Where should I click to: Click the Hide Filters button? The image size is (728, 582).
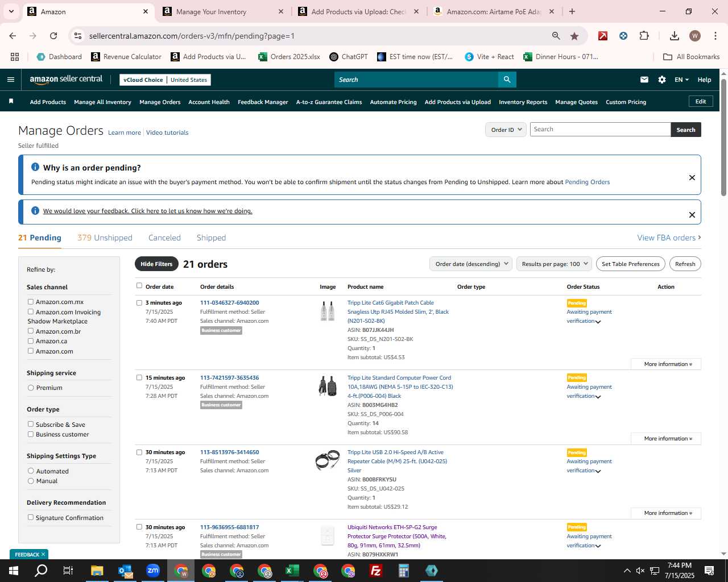click(x=156, y=264)
